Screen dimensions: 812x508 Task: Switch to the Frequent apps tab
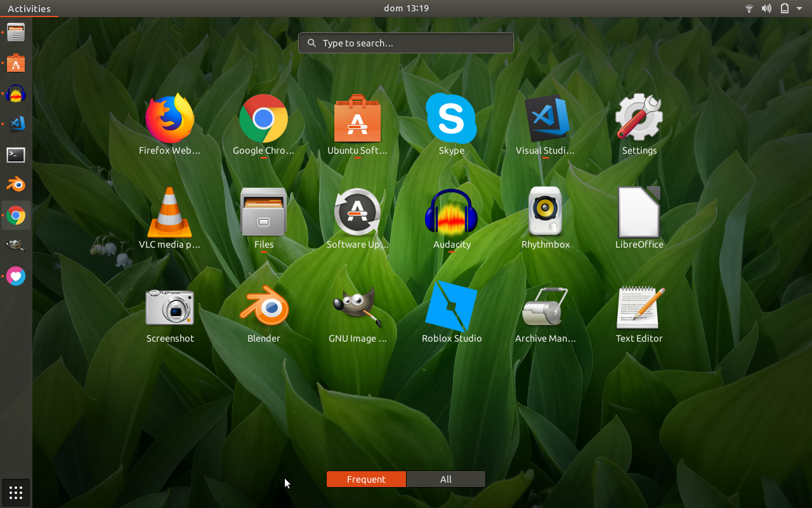coord(366,479)
